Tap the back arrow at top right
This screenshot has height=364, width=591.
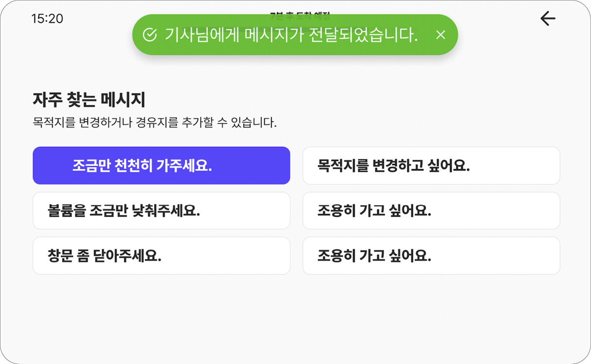pyautogui.click(x=548, y=18)
